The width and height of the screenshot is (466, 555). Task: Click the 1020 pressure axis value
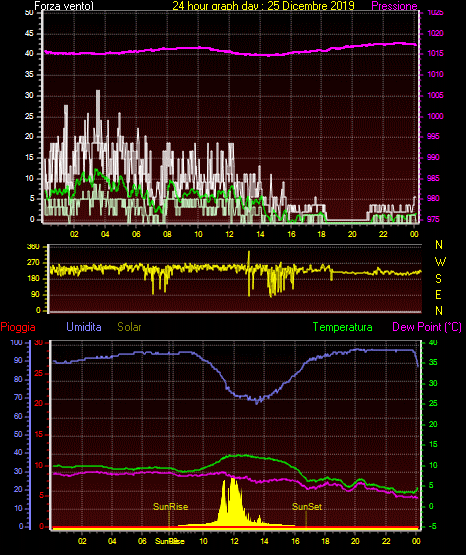click(x=435, y=33)
